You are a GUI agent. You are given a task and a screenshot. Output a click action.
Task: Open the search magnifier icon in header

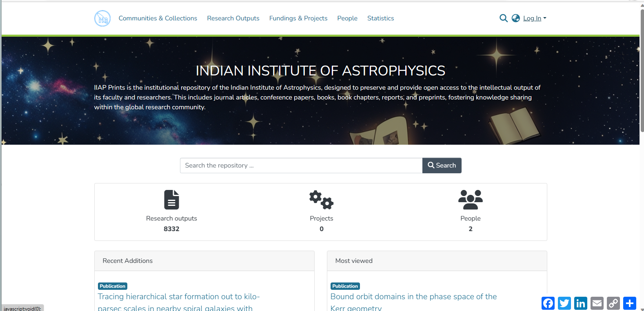pyautogui.click(x=504, y=18)
